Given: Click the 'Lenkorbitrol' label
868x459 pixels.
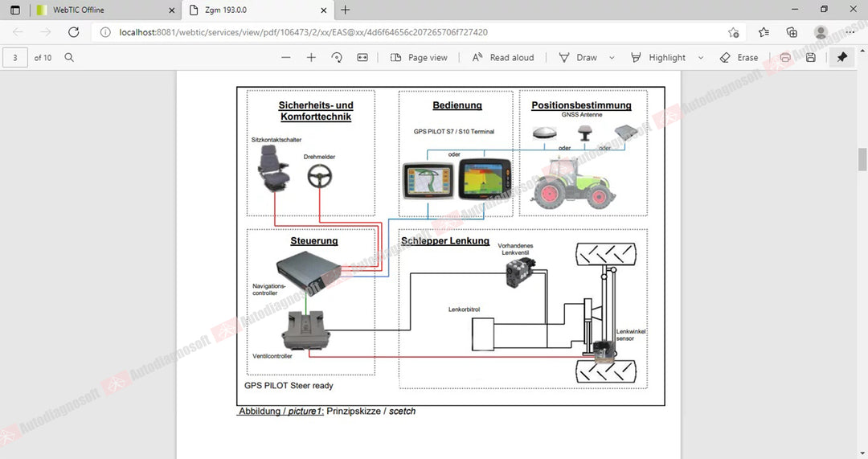Looking at the screenshot, I should tap(464, 309).
